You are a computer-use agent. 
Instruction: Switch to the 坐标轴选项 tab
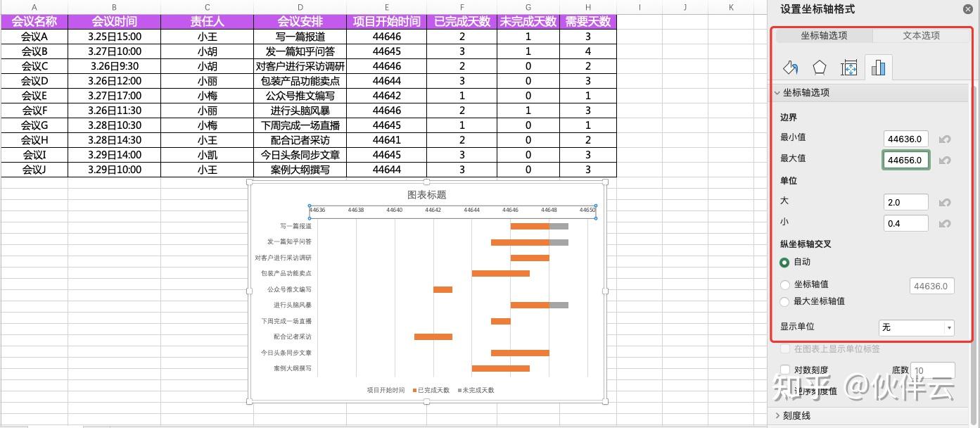tap(824, 36)
